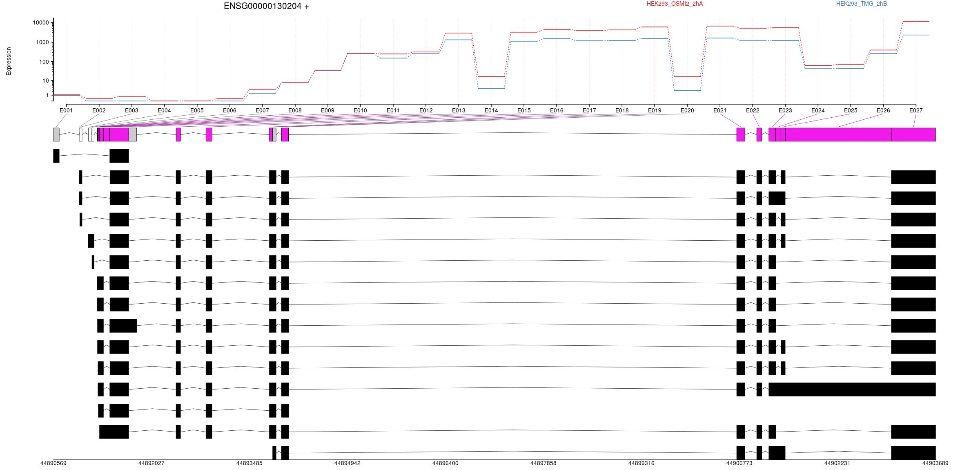Select exon bin label E002
This screenshot has height=470, width=980.
pos(99,110)
